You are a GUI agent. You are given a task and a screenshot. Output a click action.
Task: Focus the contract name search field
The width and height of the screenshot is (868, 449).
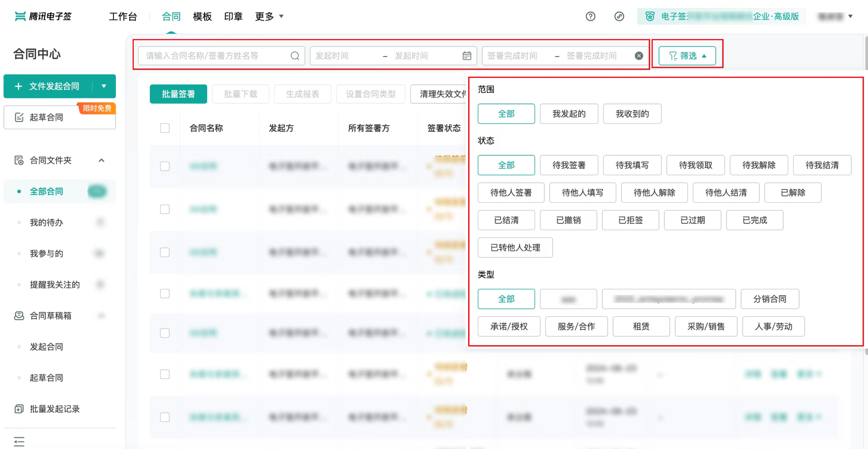[x=221, y=56]
